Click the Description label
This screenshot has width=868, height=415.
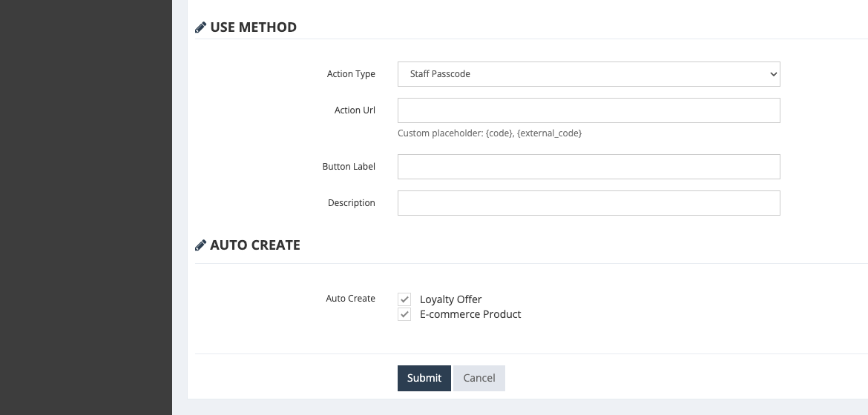pyautogui.click(x=352, y=203)
